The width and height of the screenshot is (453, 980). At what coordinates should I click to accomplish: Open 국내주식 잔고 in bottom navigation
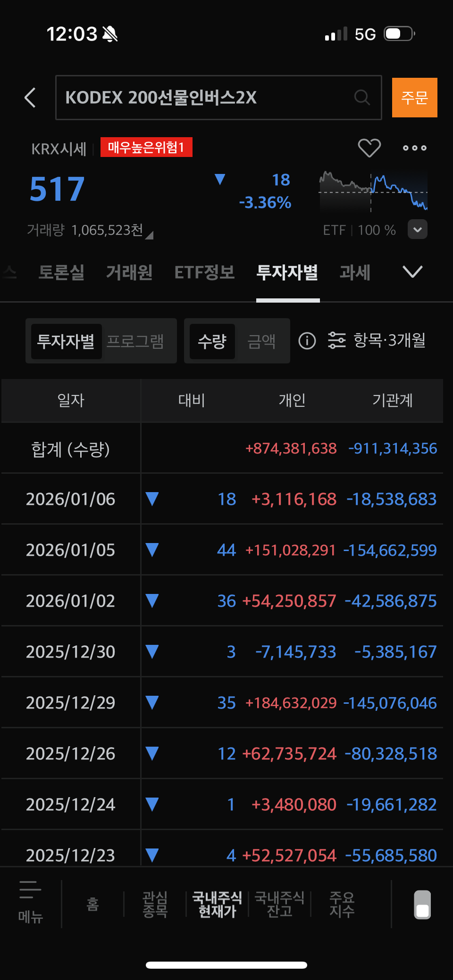(x=279, y=904)
